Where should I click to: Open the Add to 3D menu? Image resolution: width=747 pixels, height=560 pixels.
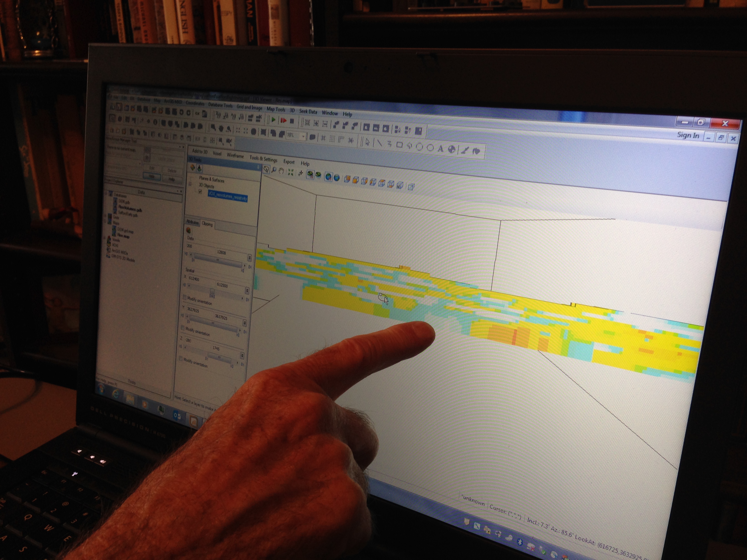[200, 152]
